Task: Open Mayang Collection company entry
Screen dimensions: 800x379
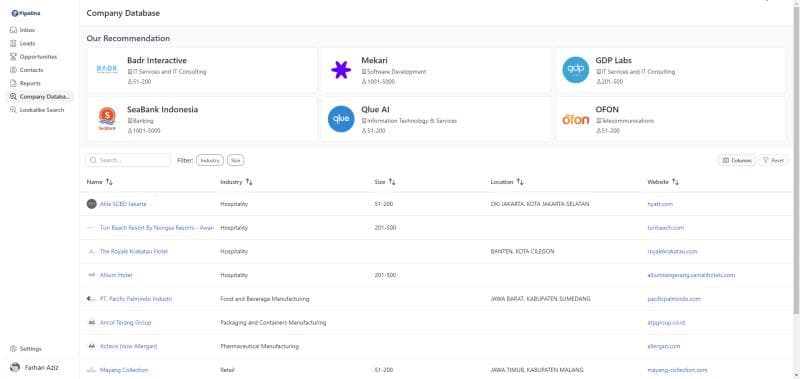Action: point(124,370)
